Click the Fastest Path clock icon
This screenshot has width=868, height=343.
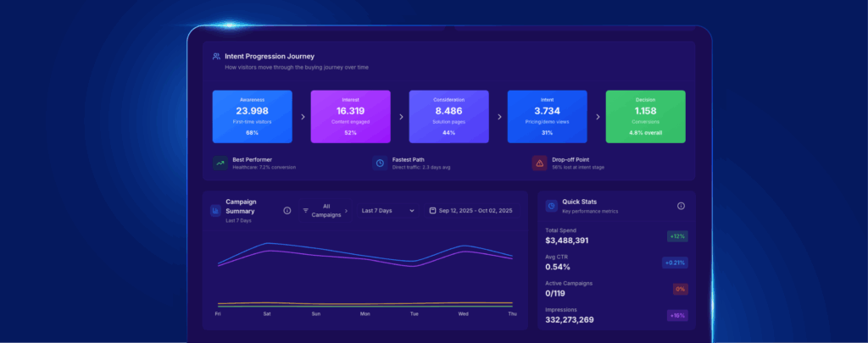click(380, 163)
